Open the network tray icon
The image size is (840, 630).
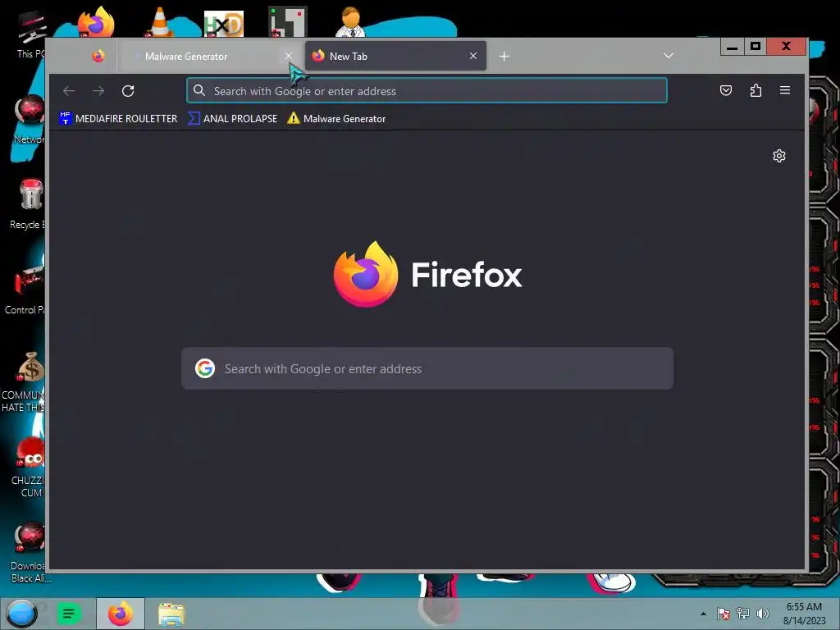(743, 614)
